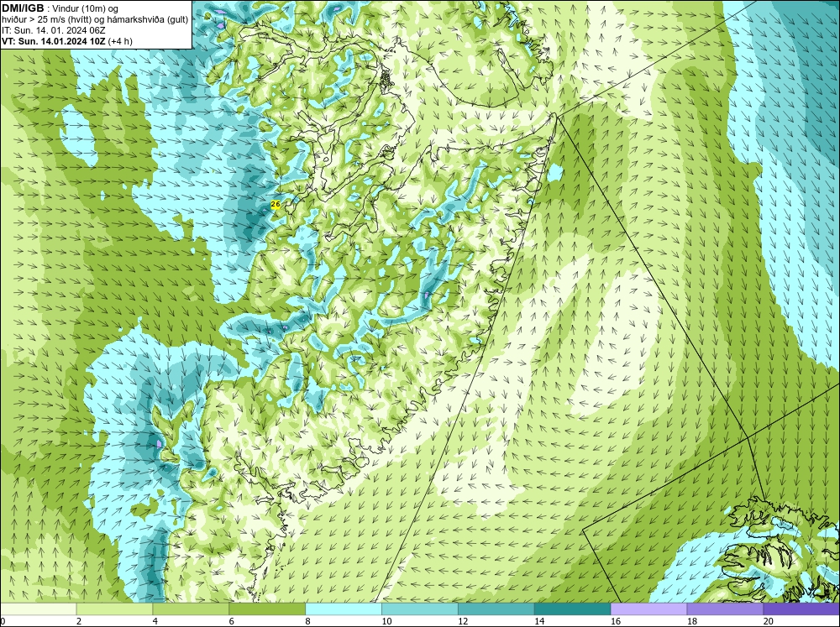840x627 pixels.
Task: Select the 12–14 m/s teal legend swatch
Action: click(x=496, y=609)
